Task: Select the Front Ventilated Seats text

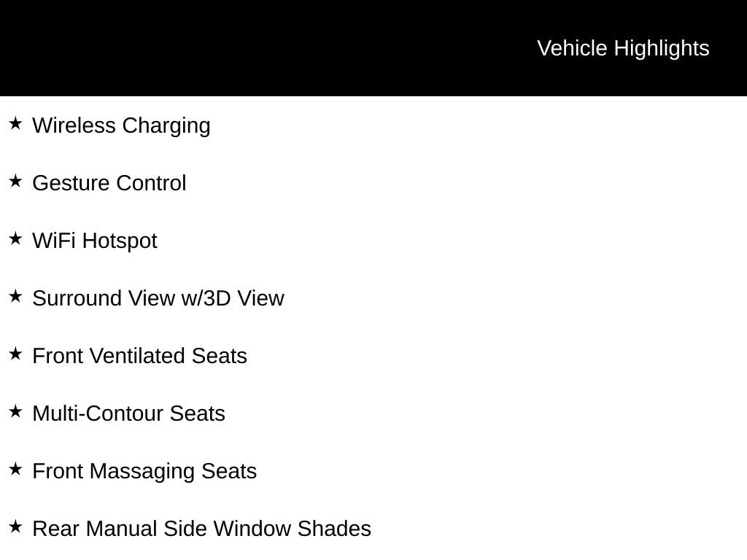Action: point(139,356)
